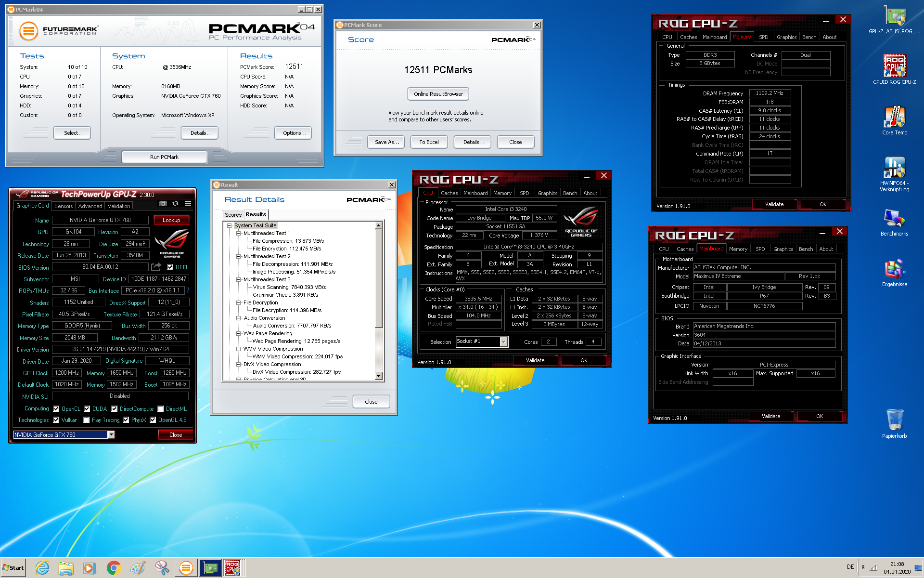The width and height of the screenshot is (924, 578).
Task: Click the BIOS export share icon in GPU-Z
Action: click(x=156, y=267)
